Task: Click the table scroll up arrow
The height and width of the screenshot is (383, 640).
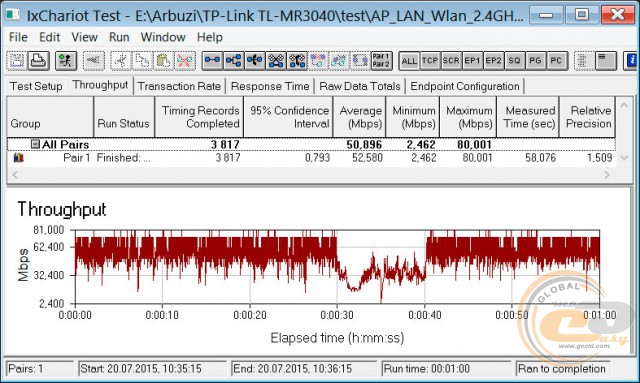Action: click(624, 106)
